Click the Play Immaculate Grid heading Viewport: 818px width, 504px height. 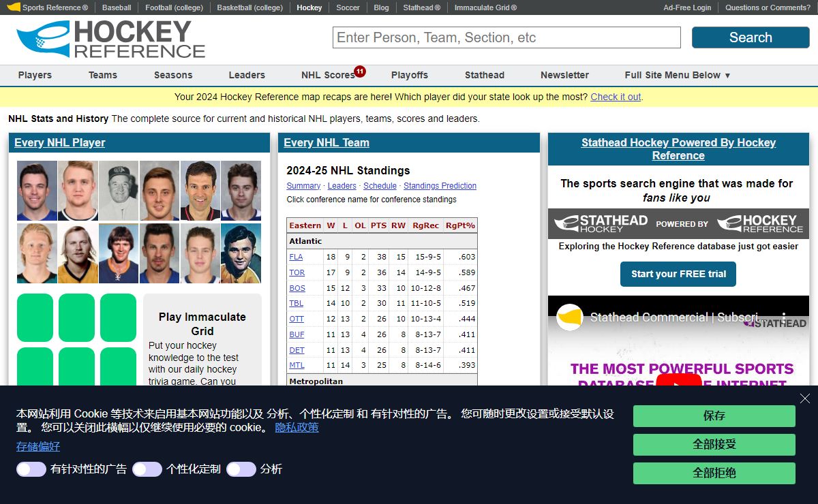point(202,324)
